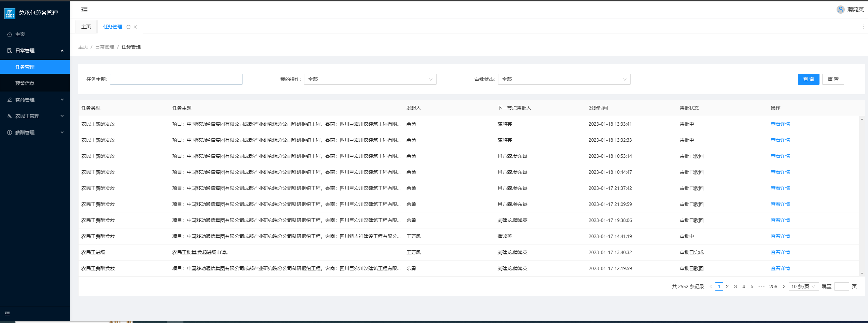Screen dimensions: 868x323
Task: Go to previous page with the left arrow
Action: (x=711, y=286)
